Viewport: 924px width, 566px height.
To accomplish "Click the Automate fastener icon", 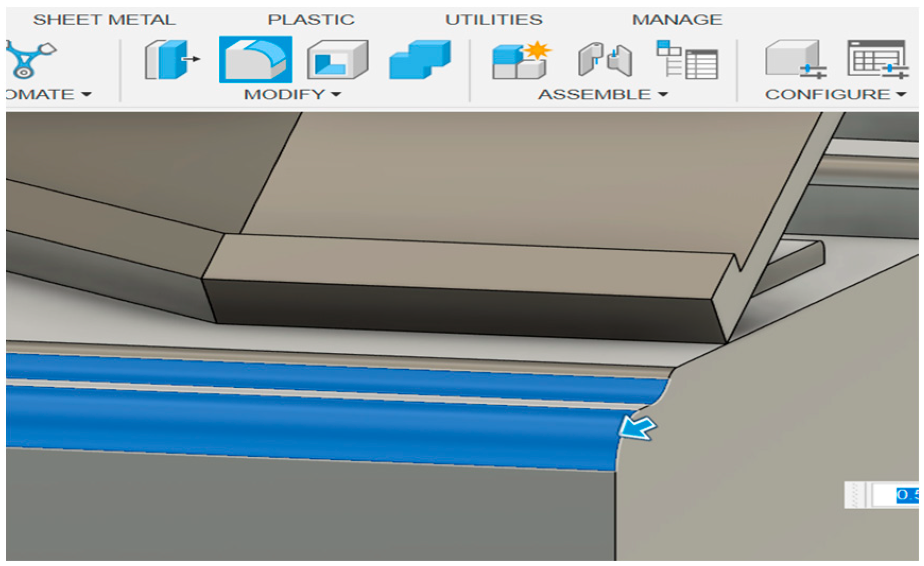I will [x=30, y=60].
